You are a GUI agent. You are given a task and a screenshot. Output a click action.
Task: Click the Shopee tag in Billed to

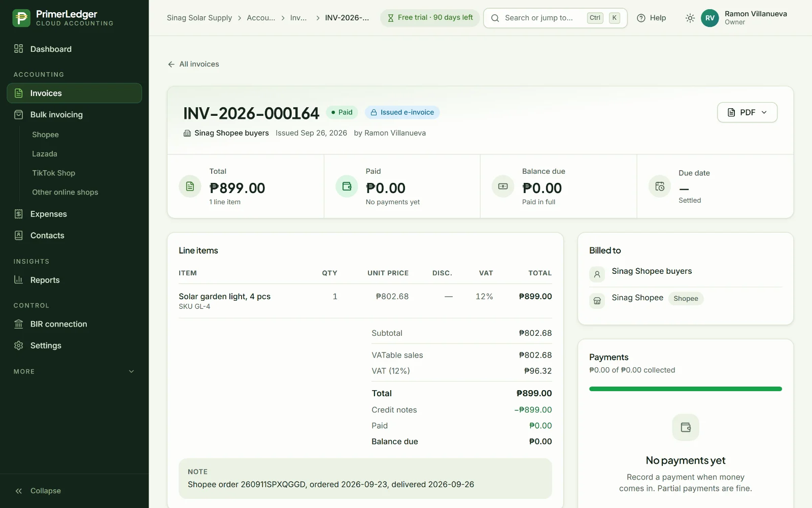(x=686, y=298)
